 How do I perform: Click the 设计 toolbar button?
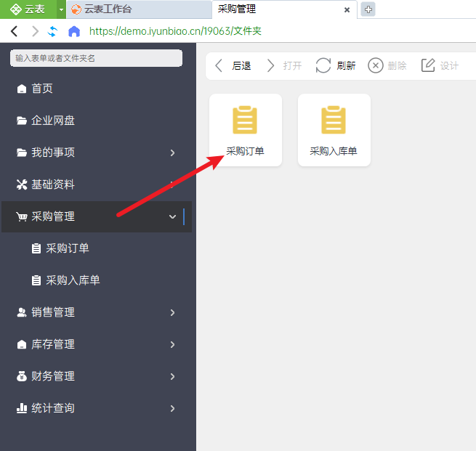tap(440, 65)
